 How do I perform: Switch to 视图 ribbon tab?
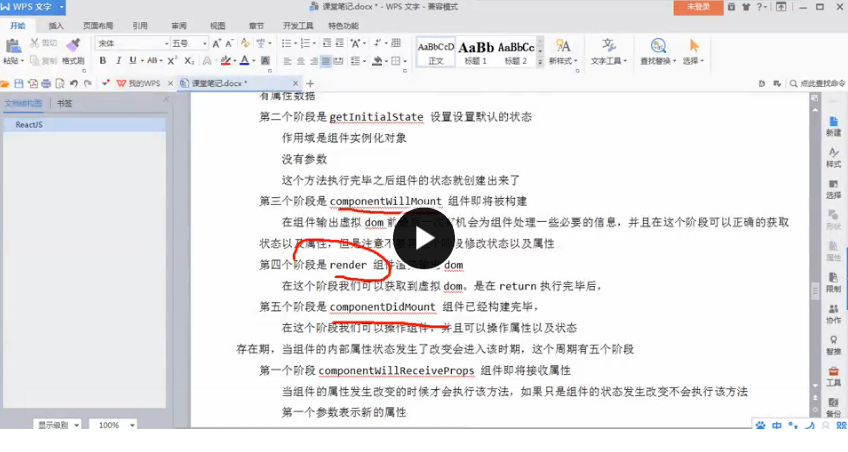click(x=217, y=25)
